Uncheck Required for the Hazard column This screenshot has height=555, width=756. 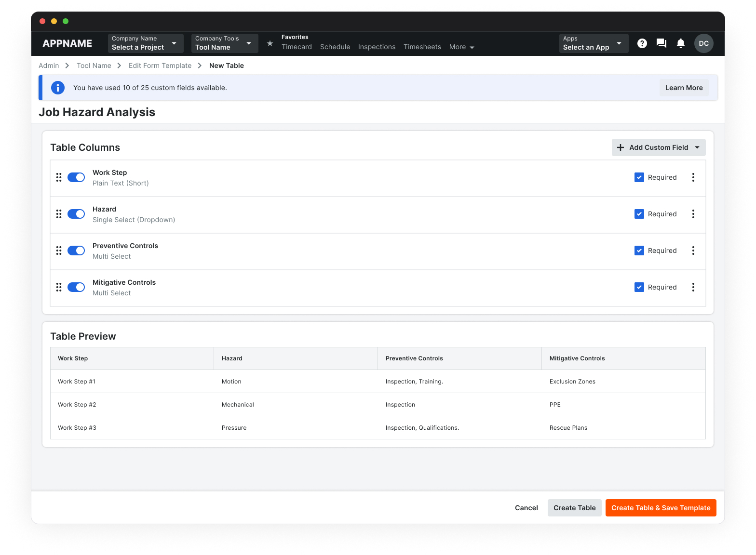tap(639, 214)
